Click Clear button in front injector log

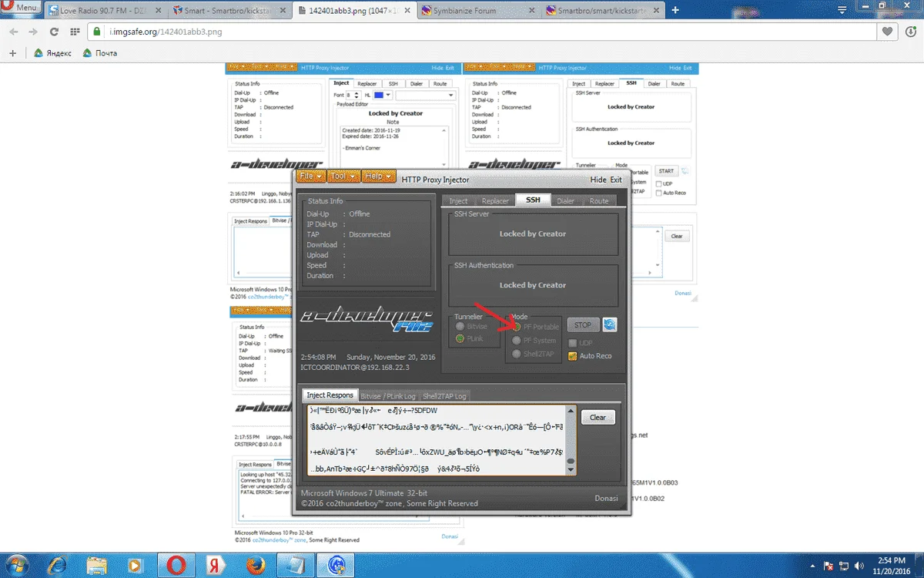(598, 417)
